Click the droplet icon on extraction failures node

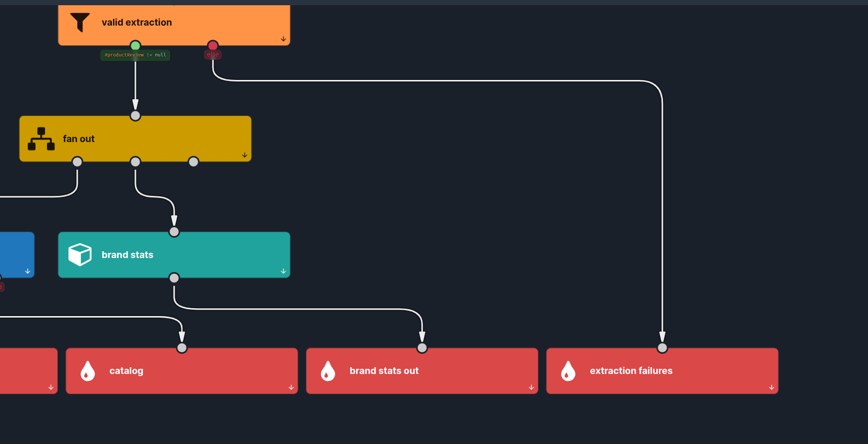tap(568, 371)
